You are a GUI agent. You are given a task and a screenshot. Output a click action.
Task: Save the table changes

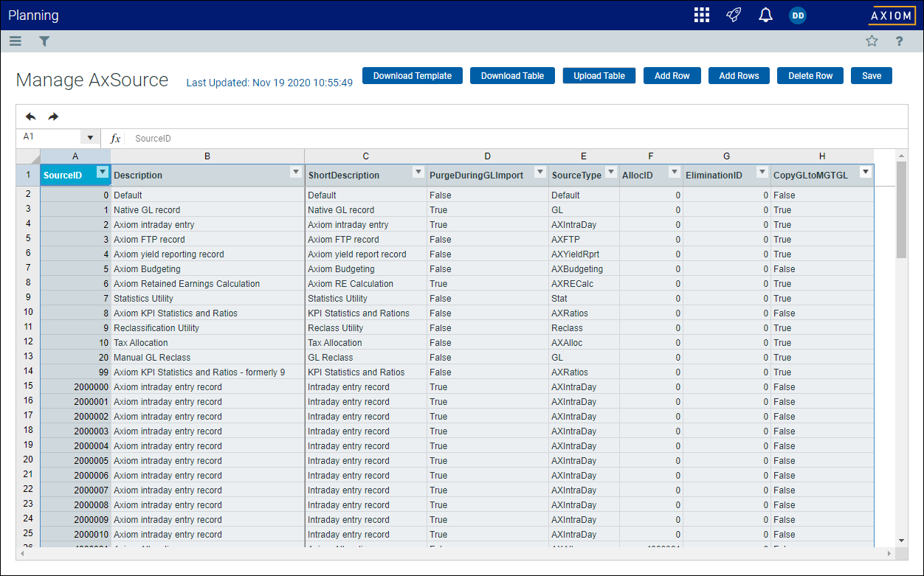point(872,75)
